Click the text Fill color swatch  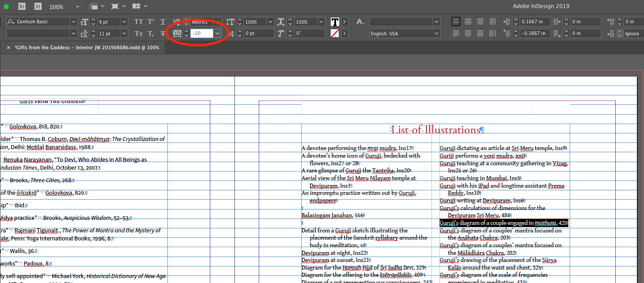pyautogui.click(x=335, y=21)
